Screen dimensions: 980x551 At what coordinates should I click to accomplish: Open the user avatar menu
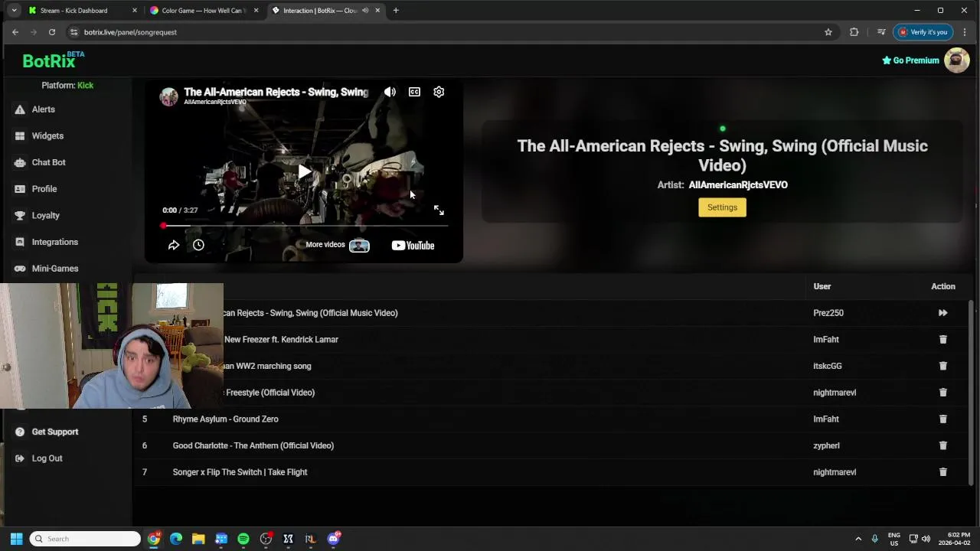956,60
